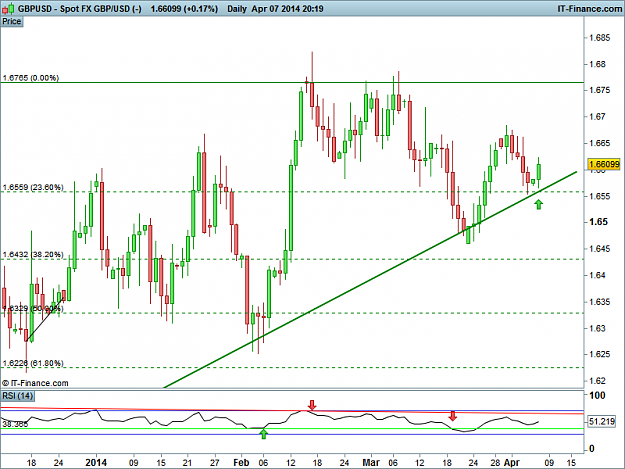Click the red down arrow at RSI mid-February peak
Image resolution: width=625 pixels, height=469 pixels.
pyautogui.click(x=312, y=405)
